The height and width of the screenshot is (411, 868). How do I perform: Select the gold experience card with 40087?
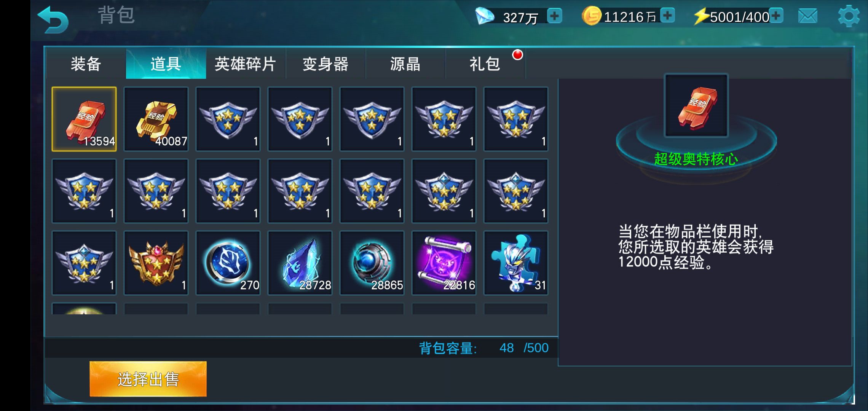[x=156, y=119]
